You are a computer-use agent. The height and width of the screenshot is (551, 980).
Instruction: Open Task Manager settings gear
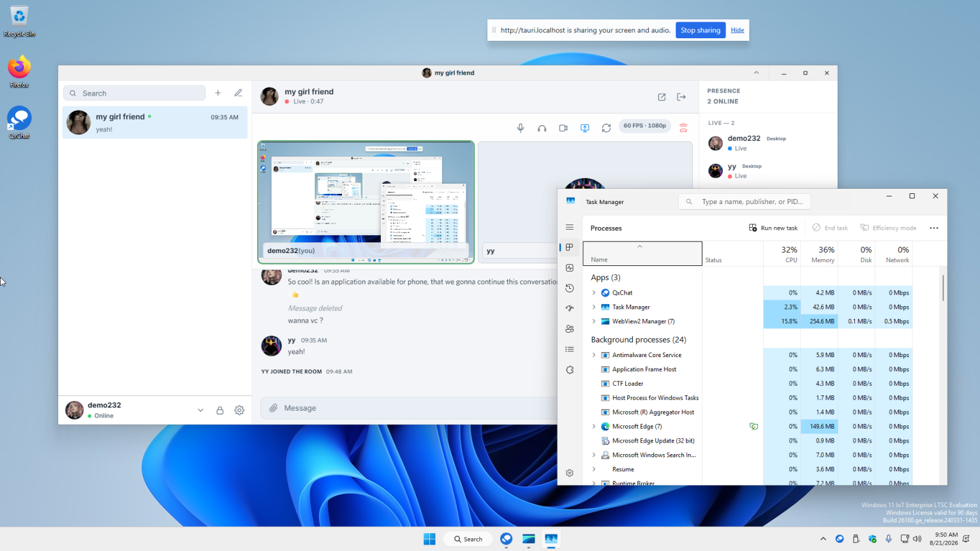[x=570, y=473]
